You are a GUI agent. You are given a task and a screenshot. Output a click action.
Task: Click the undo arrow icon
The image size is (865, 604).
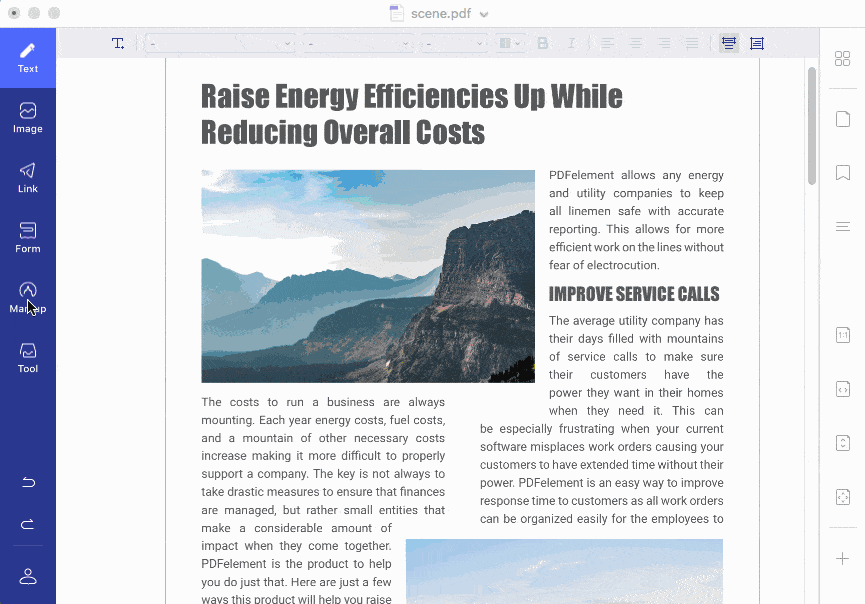coord(28,483)
